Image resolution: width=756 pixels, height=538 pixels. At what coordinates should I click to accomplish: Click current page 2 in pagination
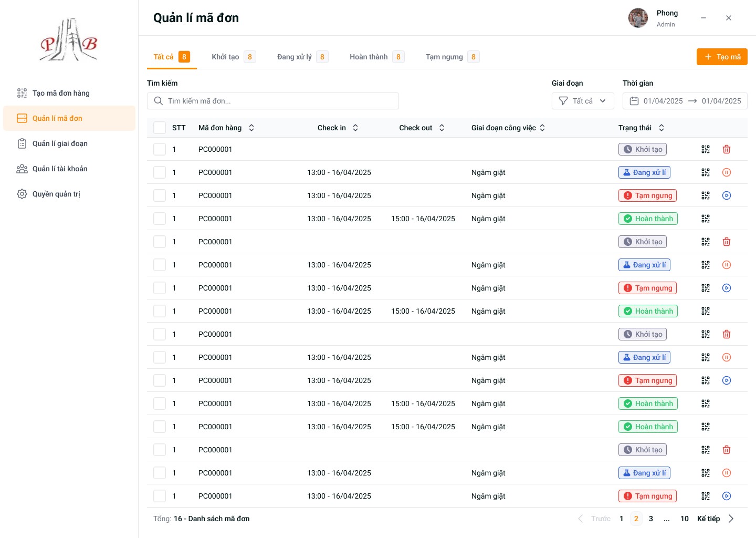(x=636, y=519)
